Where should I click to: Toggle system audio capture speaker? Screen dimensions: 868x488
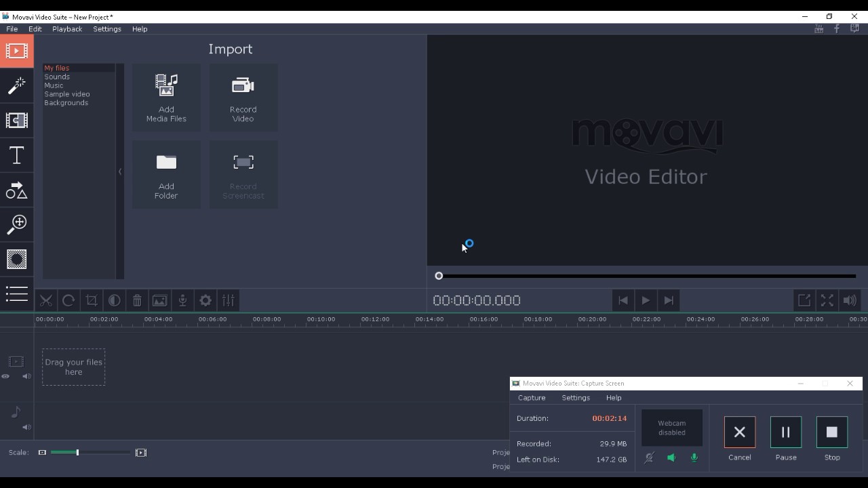click(x=671, y=458)
